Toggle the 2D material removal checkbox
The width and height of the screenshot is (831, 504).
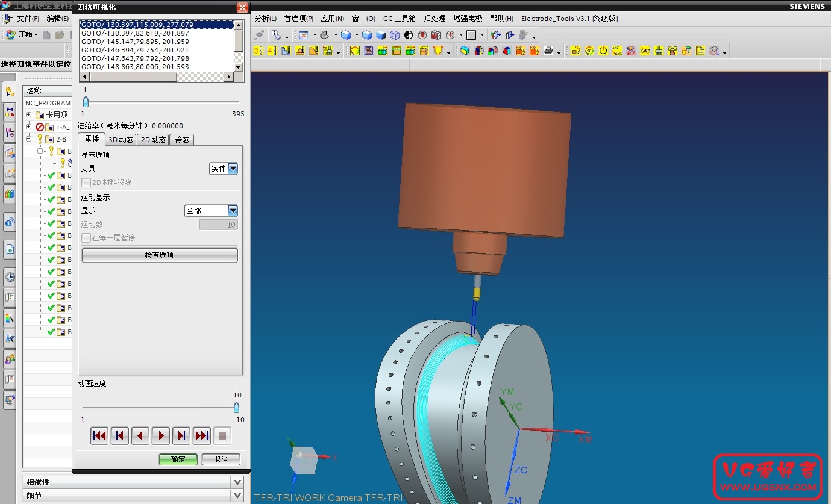pos(86,182)
